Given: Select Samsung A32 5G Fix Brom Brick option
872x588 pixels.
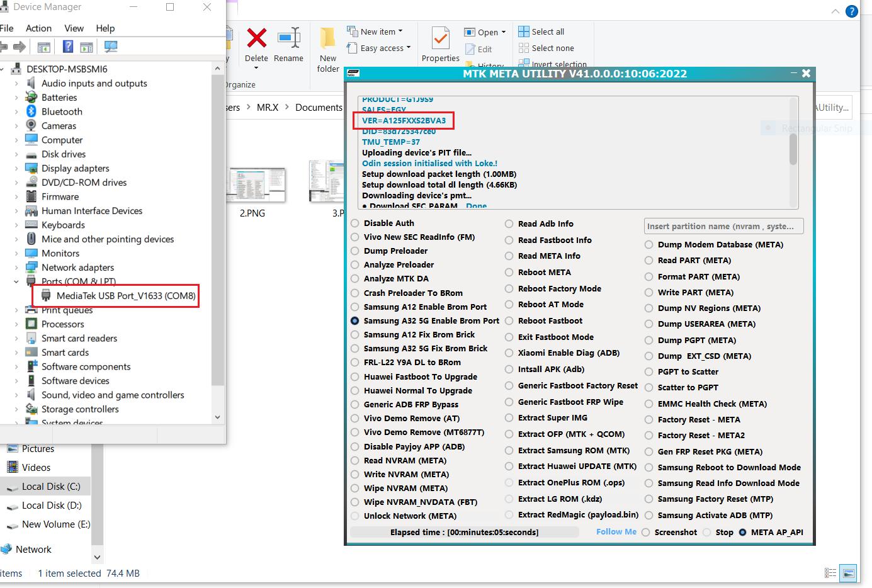Looking at the screenshot, I should click(x=355, y=348).
